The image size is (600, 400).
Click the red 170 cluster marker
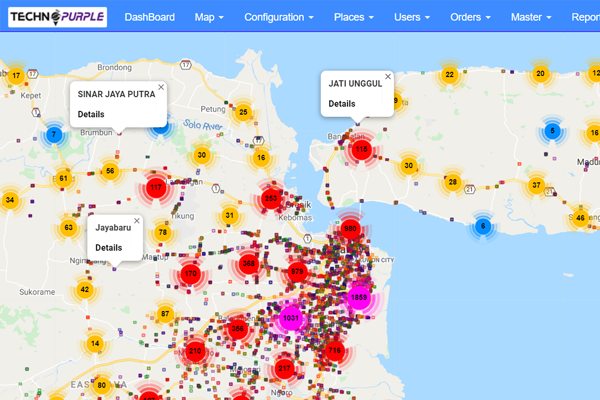tap(191, 274)
